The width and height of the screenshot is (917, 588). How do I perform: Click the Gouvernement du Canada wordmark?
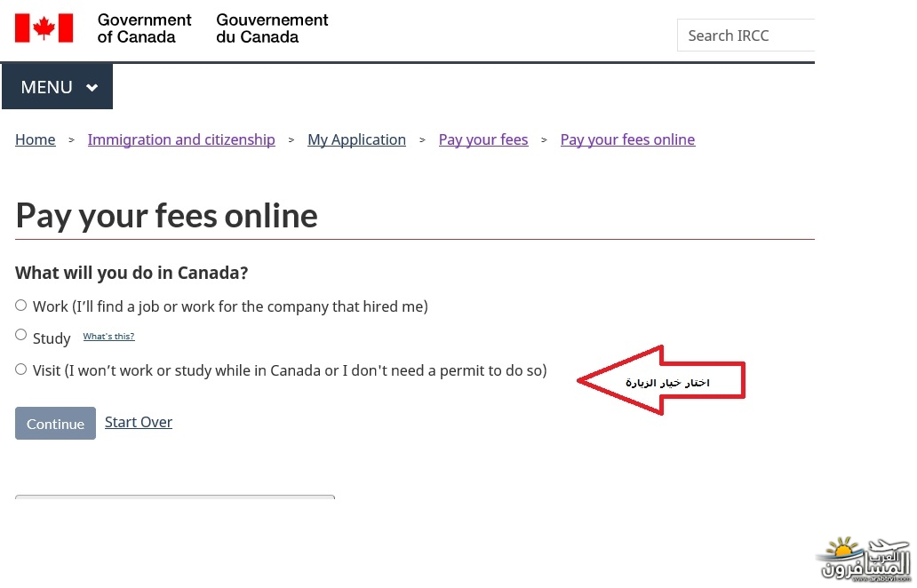pos(272,28)
